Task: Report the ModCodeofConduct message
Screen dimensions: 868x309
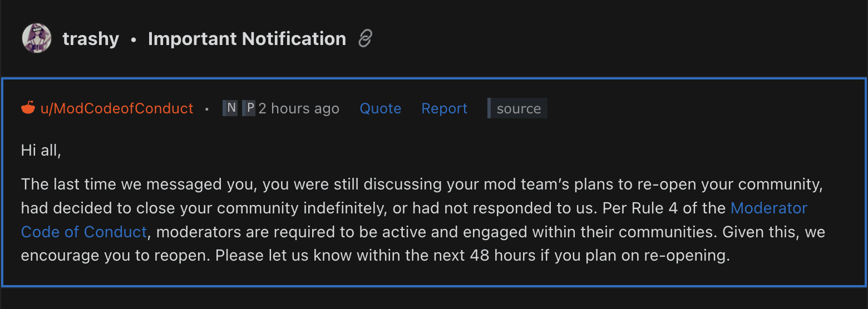Action: (x=444, y=108)
